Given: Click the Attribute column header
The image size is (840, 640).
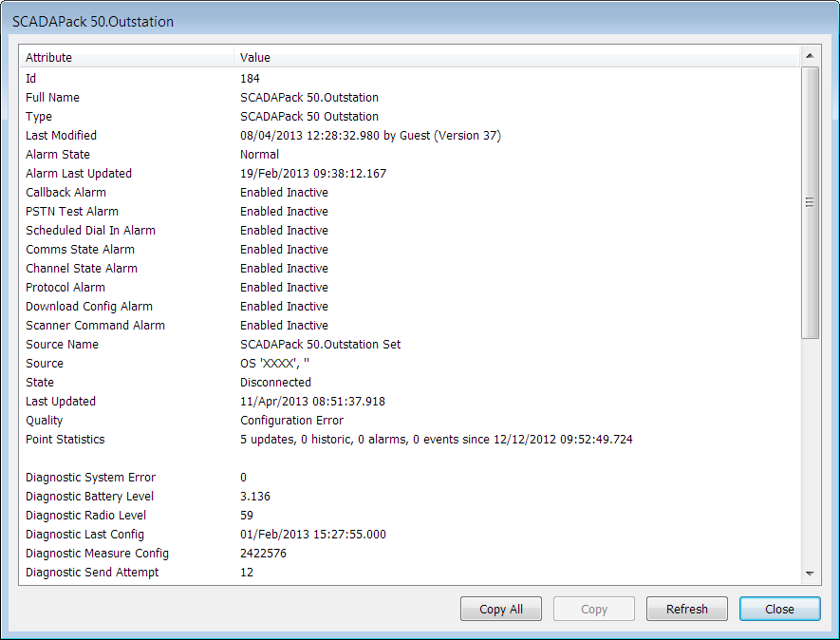Looking at the screenshot, I should click(x=49, y=58).
